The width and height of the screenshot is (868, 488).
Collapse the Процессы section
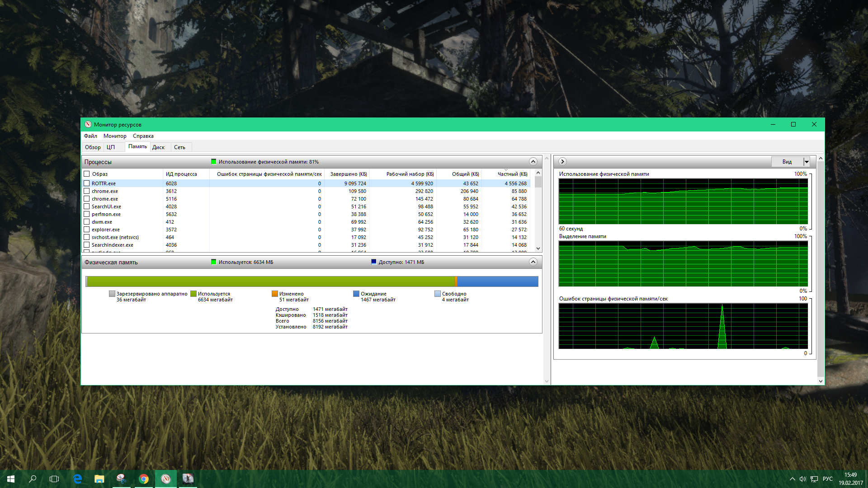pyautogui.click(x=533, y=162)
